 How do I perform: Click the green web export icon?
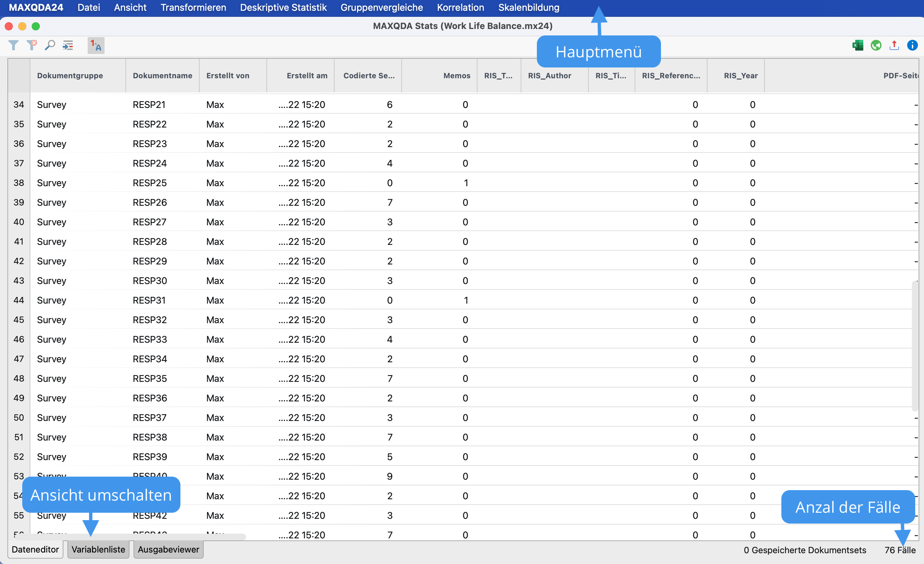[876, 46]
